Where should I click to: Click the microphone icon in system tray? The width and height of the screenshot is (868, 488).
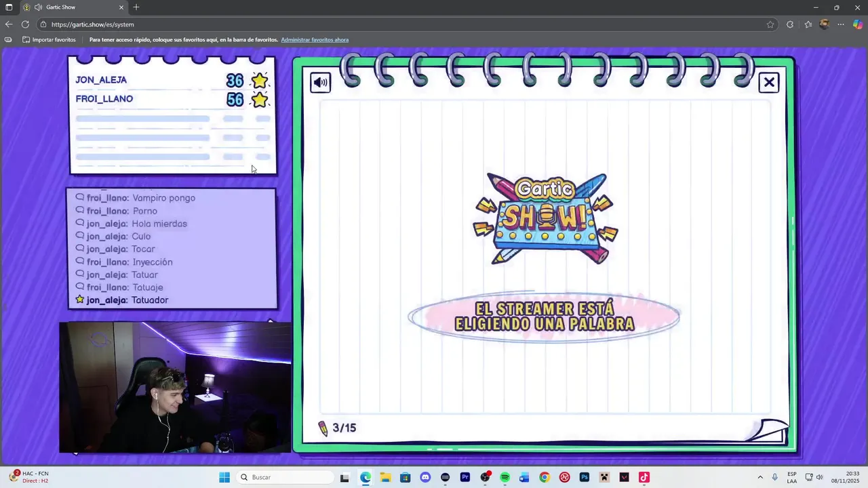(774, 477)
